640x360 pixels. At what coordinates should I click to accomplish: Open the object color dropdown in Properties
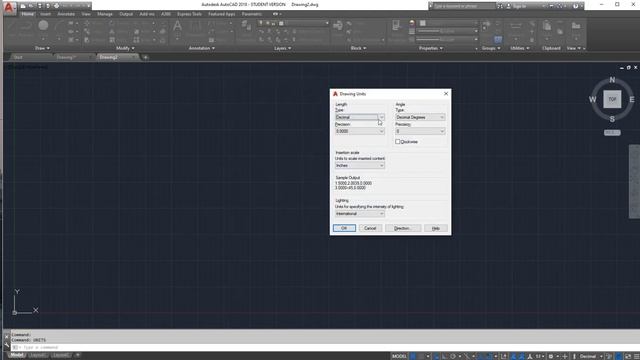pos(449,23)
